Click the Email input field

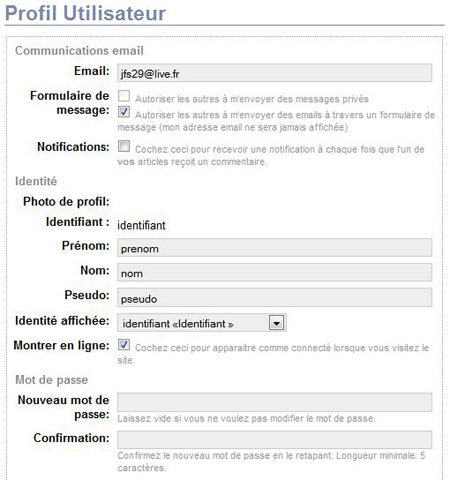tap(274, 73)
